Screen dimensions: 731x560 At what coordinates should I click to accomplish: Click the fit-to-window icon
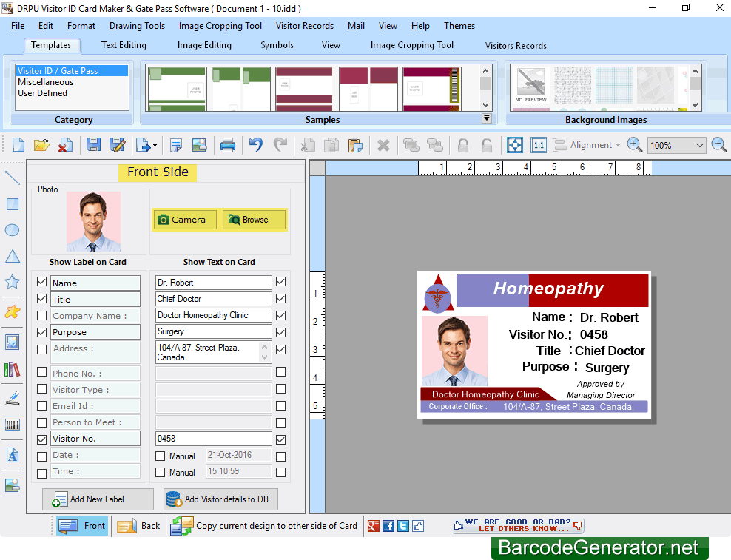pos(515,145)
